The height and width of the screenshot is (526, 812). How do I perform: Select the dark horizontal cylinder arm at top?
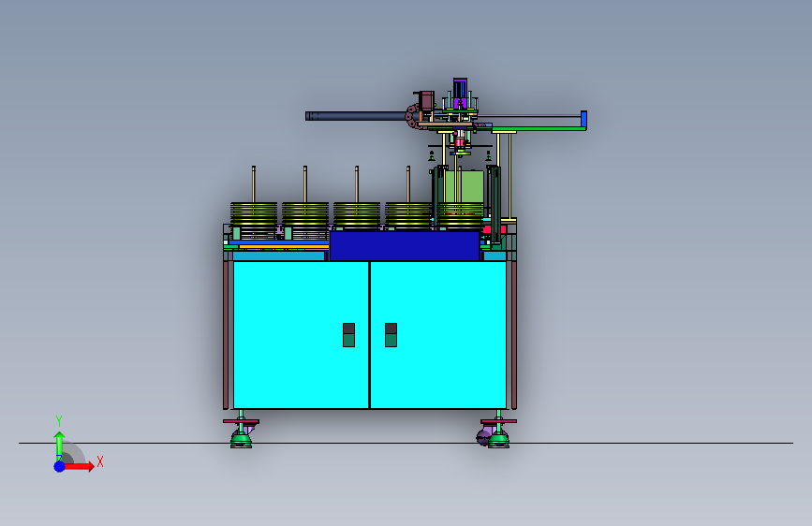click(x=356, y=116)
